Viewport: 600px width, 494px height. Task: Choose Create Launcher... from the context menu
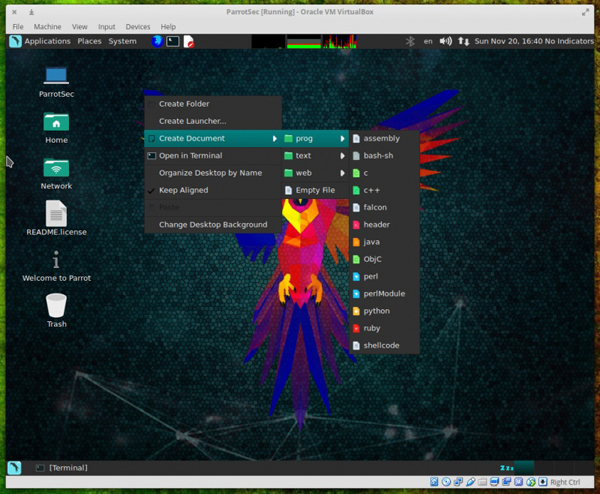click(x=213, y=121)
